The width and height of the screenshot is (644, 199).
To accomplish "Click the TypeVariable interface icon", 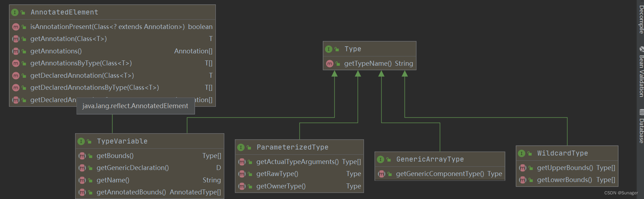I will 81,141.
